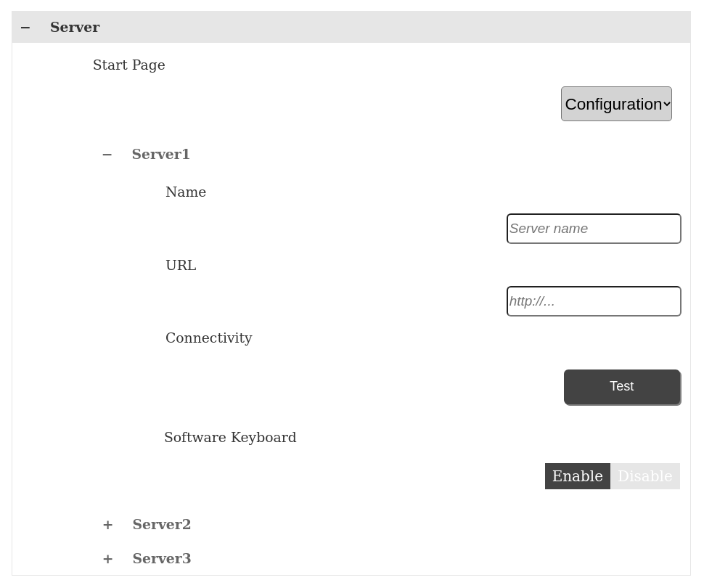
Task: Click into the URL http:// field
Action: pyautogui.click(x=593, y=301)
